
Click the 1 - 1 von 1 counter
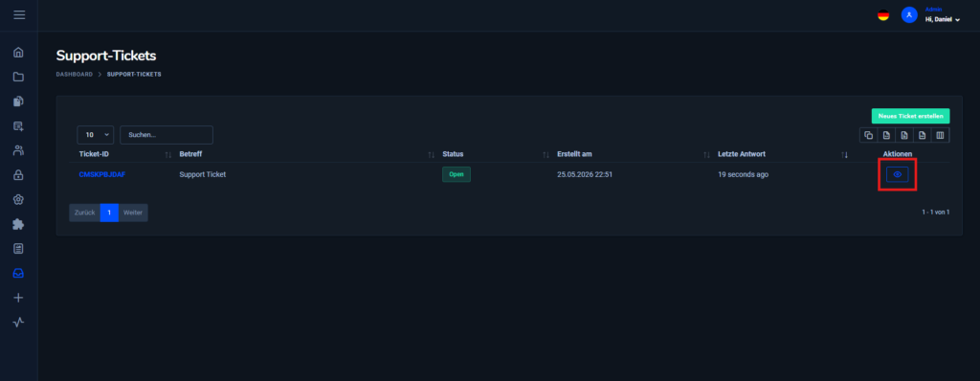tap(936, 213)
